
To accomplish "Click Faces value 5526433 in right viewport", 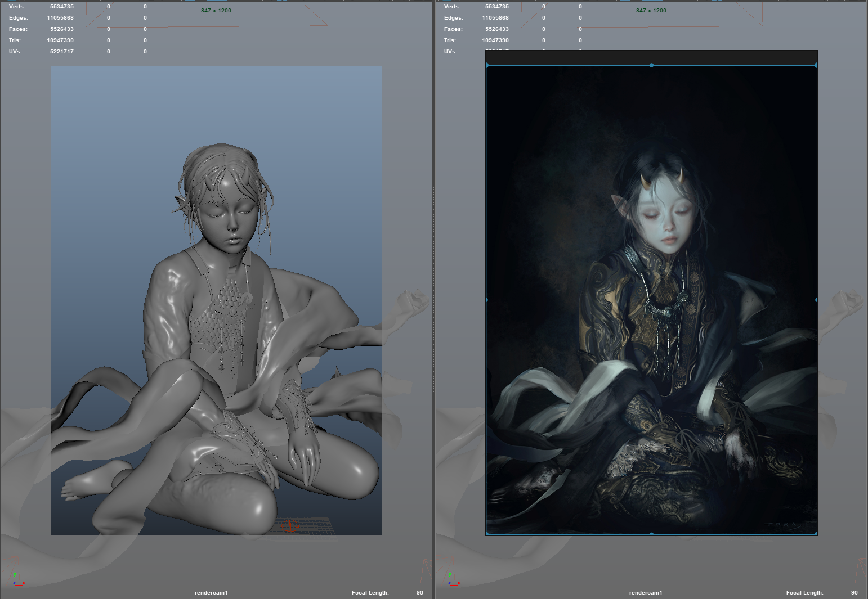I will 497,29.
